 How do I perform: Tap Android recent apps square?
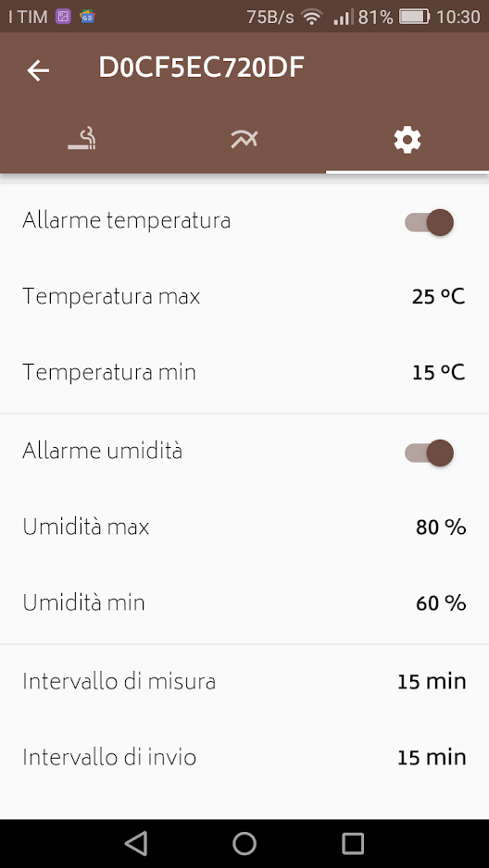(352, 844)
